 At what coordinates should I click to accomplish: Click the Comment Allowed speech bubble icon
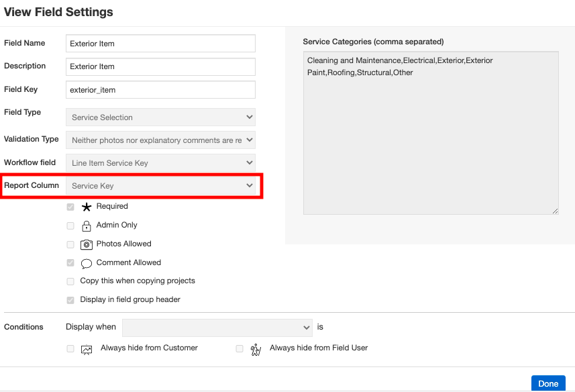(86, 263)
